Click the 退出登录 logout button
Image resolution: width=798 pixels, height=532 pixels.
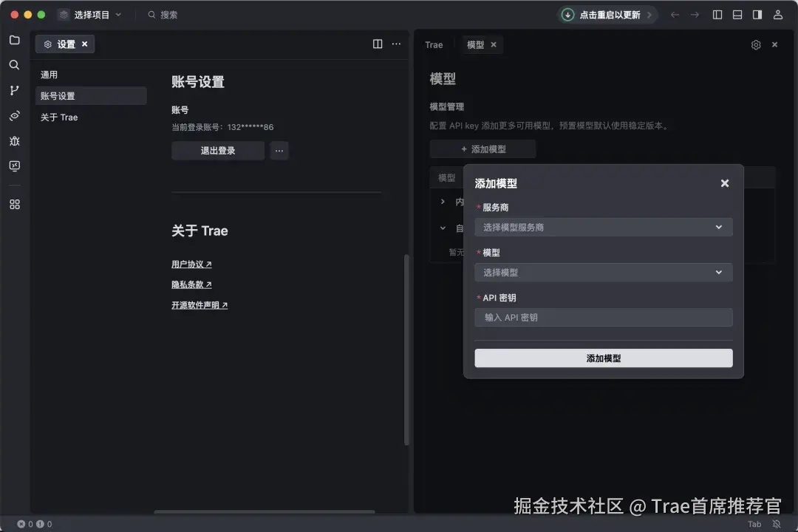[218, 150]
